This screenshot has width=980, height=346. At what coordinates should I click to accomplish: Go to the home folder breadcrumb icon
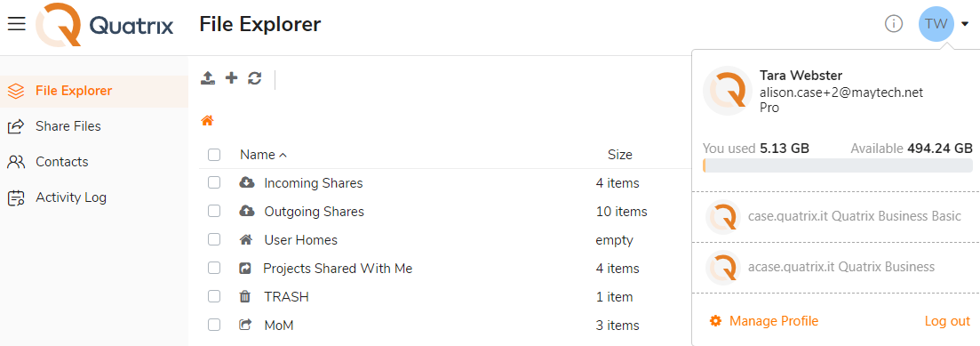coord(208,121)
